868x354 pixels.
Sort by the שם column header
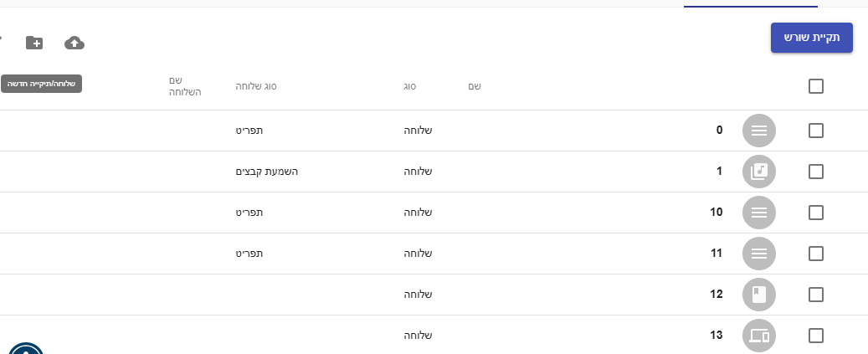tap(475, 86)
